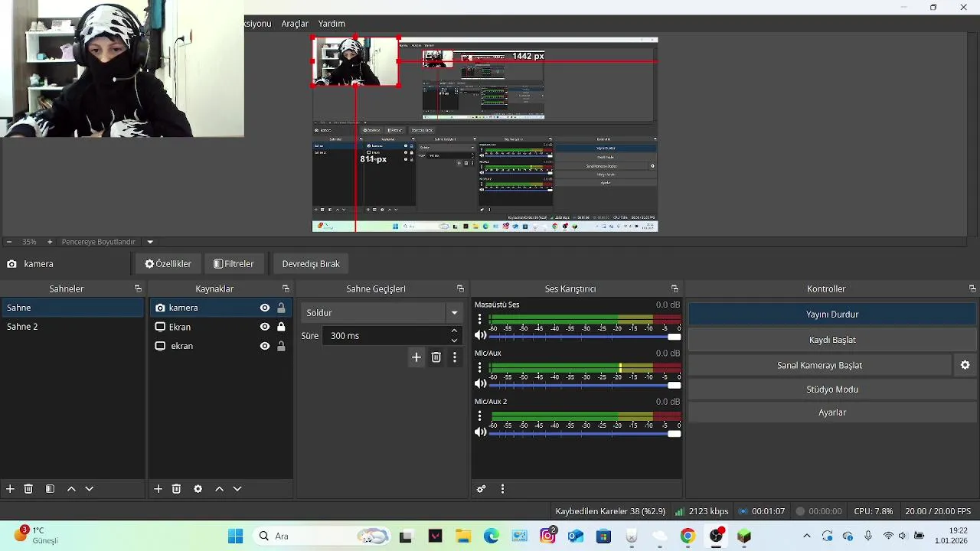Toggle lock on kamera source
Viewport: 980px width, 551px height.
(281, 308)
